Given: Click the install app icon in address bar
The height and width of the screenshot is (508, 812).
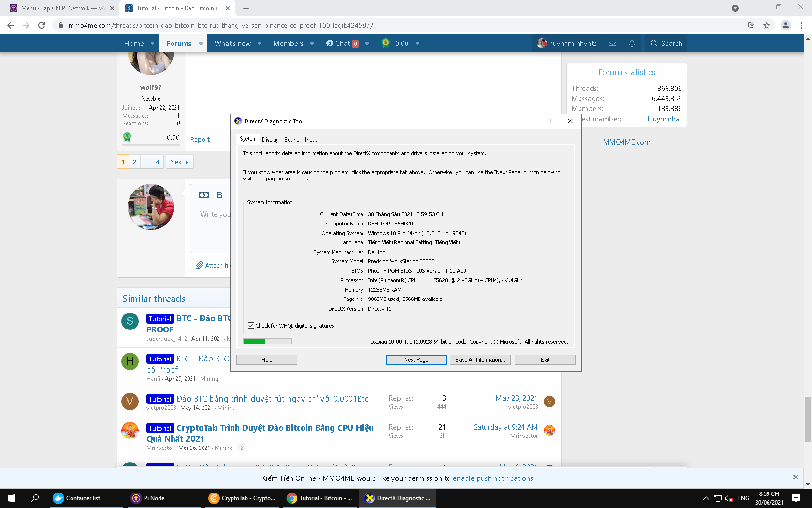Looking at the screenshot, I should coord(751,25).
